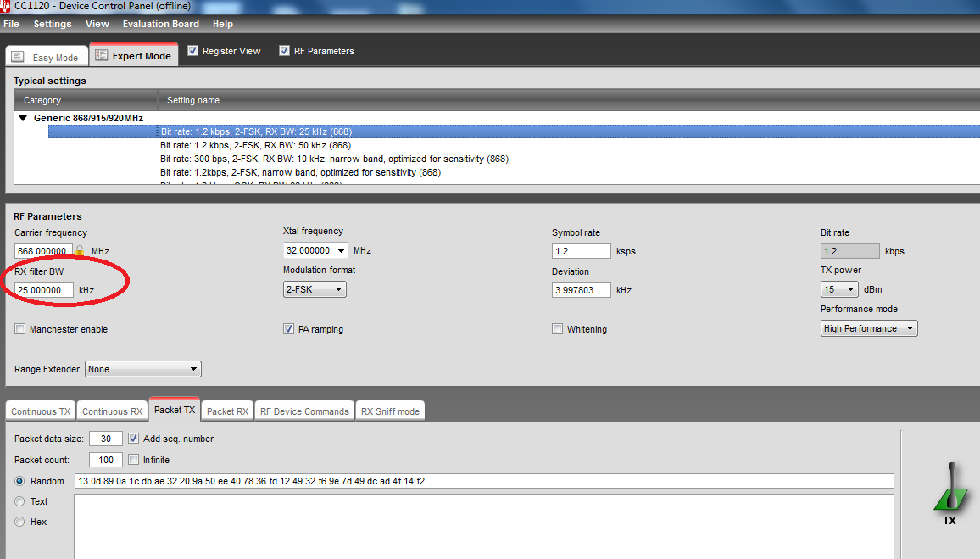Image resolution: width=980 pixels, height=559 pixels.
Task: Select the Random radio button
Action: coord(20,481)
